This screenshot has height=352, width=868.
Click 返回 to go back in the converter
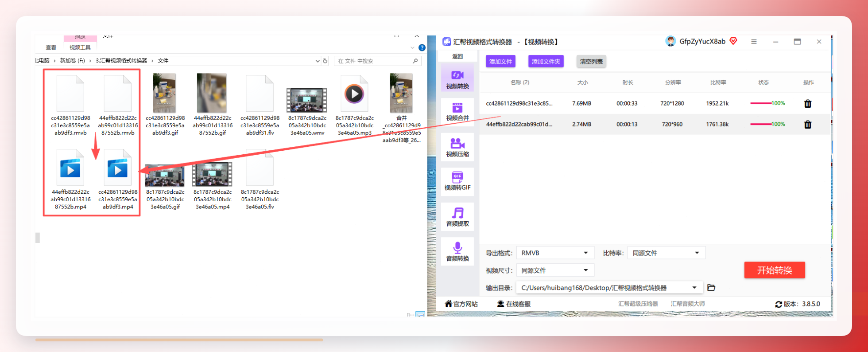pyautogui.click(x=457, y=56)
